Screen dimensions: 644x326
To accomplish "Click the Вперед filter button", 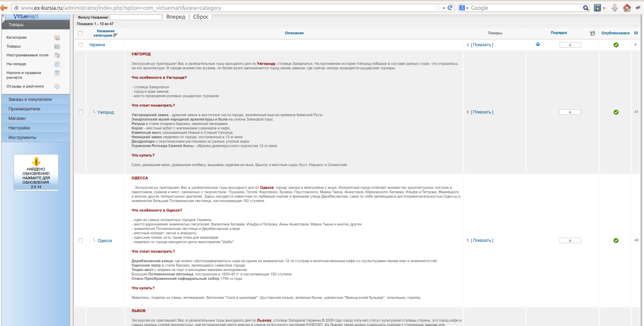I will (175, 17).
